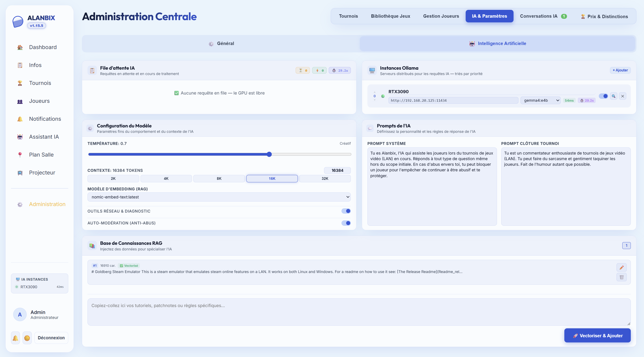Click the Admin avatar circle
This screenshot has width=644, height=357.
pos(20,314)
